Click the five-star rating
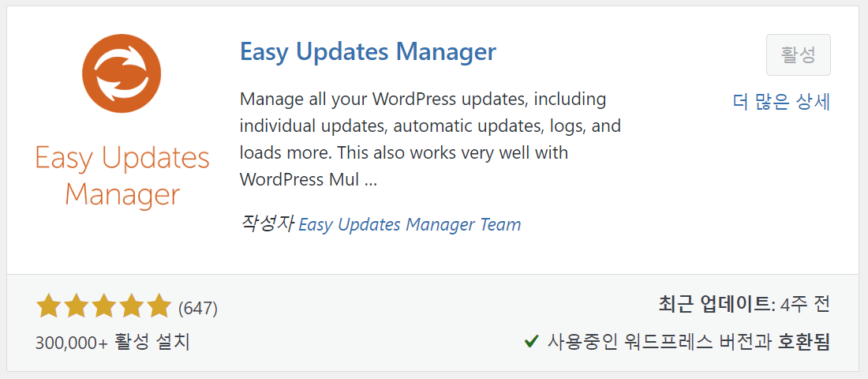 [x=104, y=306]
